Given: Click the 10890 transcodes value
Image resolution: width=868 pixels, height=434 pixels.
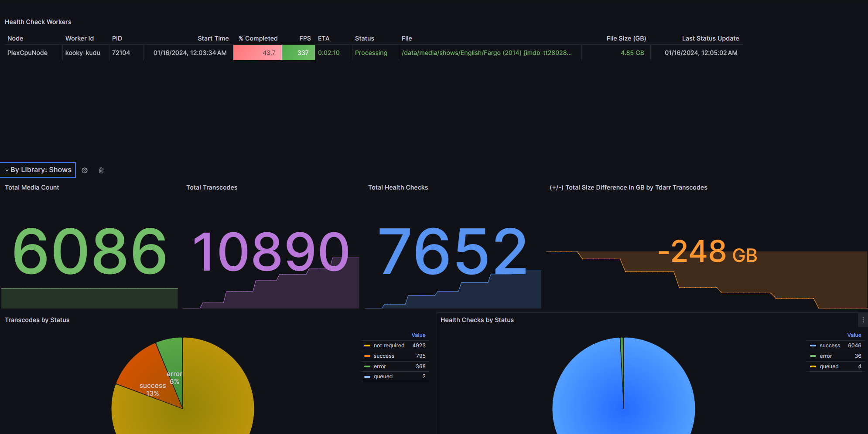Looking at the screenshot, I should (270, 251).
